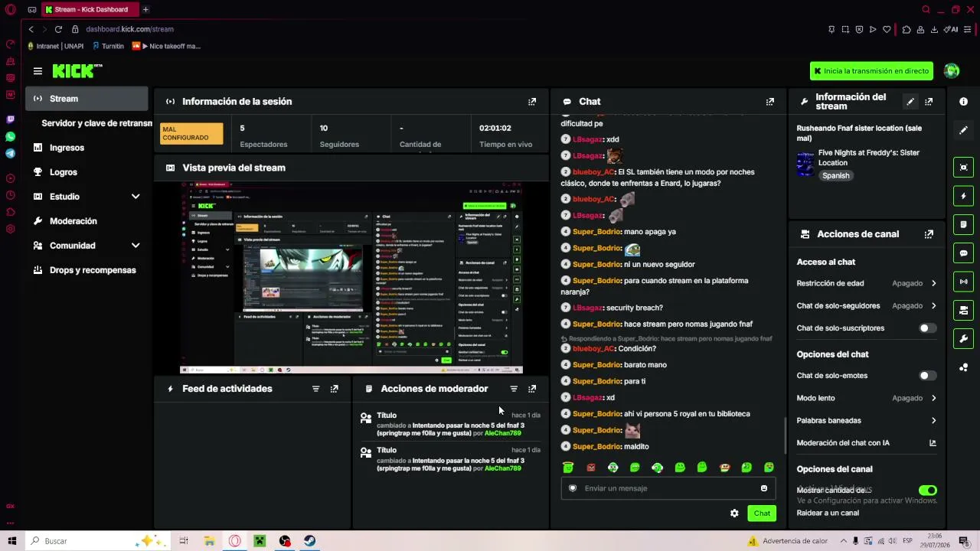Open Steam from the taskbar

pyautogui.click(x=310, y=541)
